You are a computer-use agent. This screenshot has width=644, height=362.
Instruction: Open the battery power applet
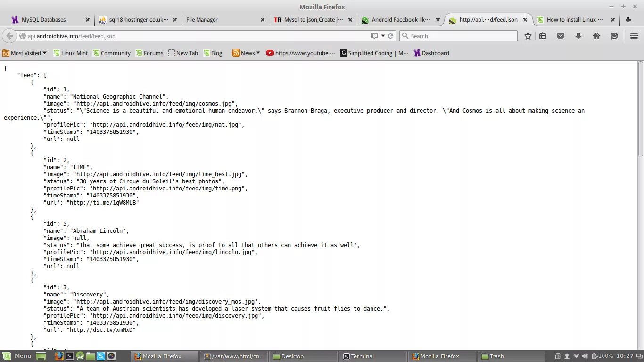point(603,356)
